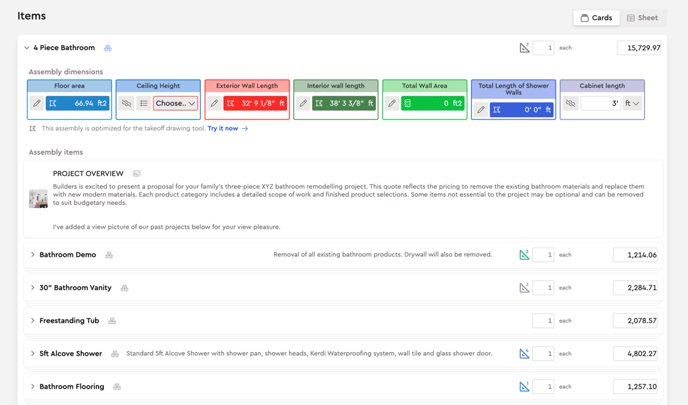Click assembly icon next to 4 Piece Bathroom
Image resolution: width=688 pixels, height=405 pixels.
coord(108,48)
